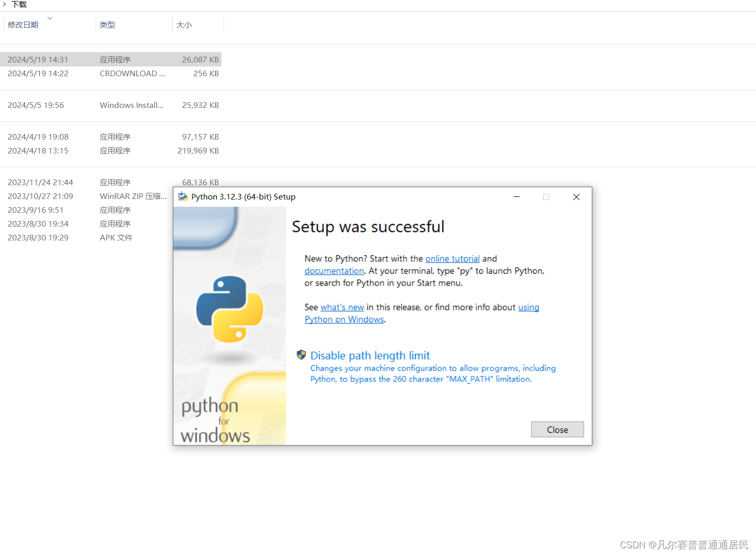Click the 26,087 KB size cell
756x555 pixels.
pos(200,59)
